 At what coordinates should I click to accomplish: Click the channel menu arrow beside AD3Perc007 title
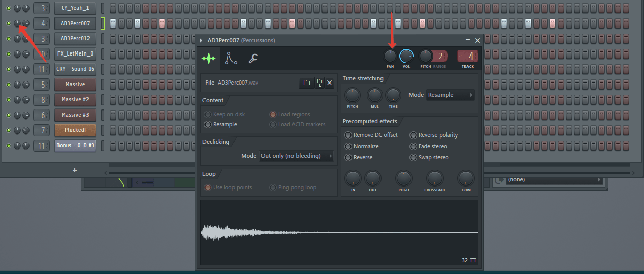(x=201, y=40)
